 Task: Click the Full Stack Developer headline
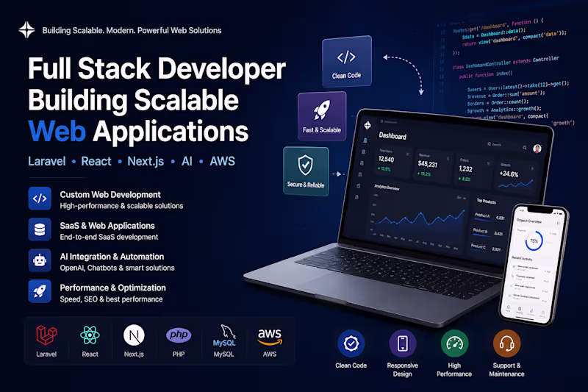[x=157, y=68]
